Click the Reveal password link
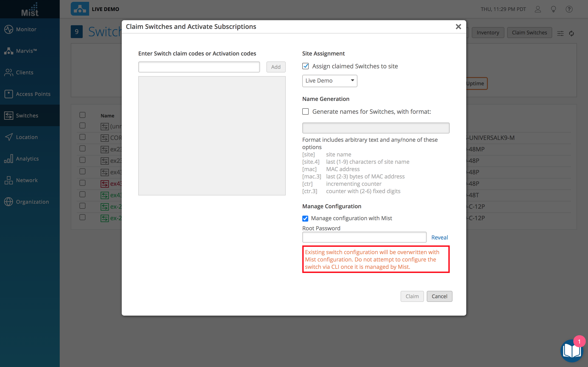 click(439, 237)
